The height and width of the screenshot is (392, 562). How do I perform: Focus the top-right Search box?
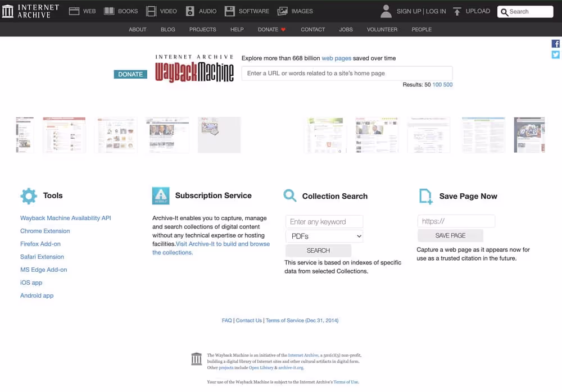(525, 11)
